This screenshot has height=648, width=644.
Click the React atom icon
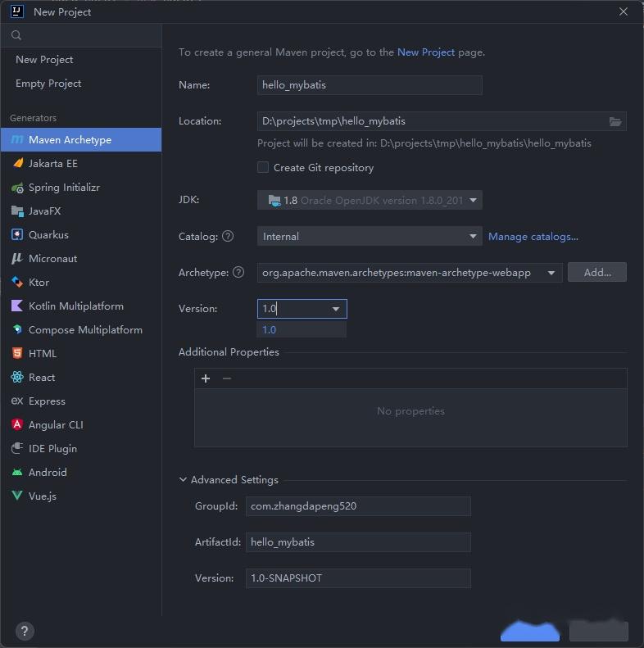click(17, 378)
